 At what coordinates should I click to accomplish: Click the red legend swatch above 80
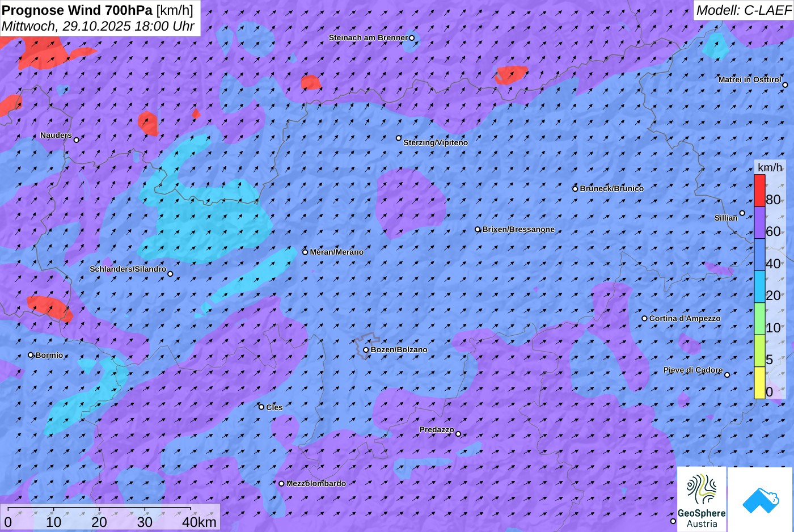click(x=759, y=190)
